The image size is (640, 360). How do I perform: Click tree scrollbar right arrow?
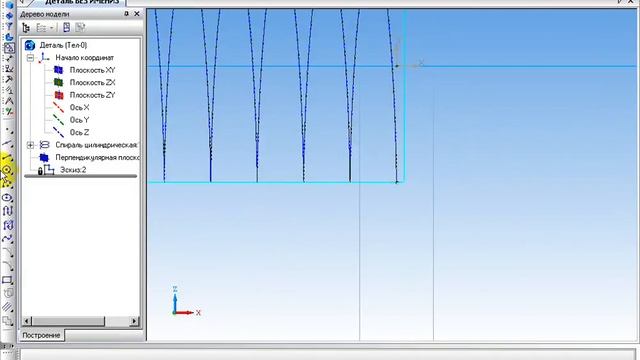pyautogui.click(x=134, y=321)
